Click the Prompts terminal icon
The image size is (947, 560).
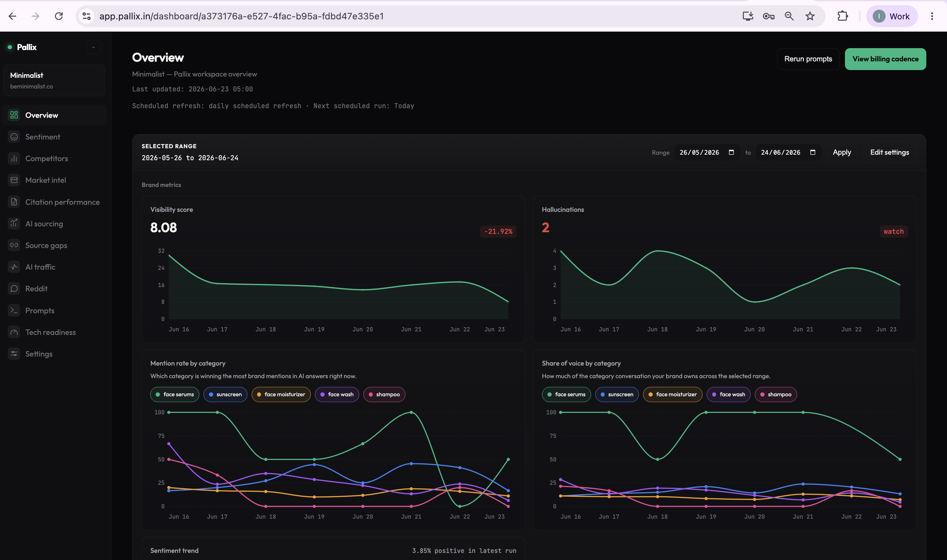coord(14,310)
